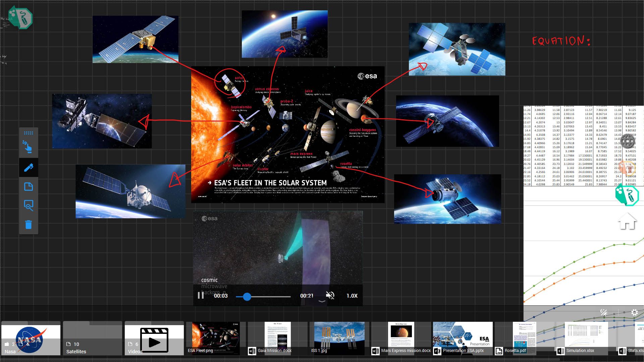The width and height of the screenshot is (644, 362).
Task: Open Mars Express mission.docx file
Action: tap(401, 339)
